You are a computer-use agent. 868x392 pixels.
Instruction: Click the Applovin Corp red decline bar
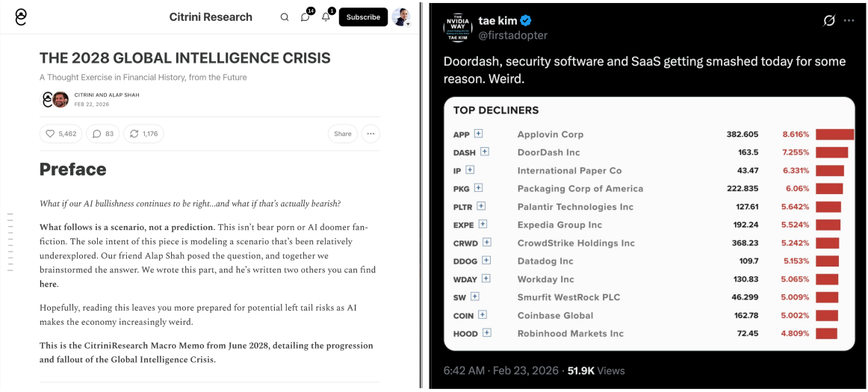834,134
